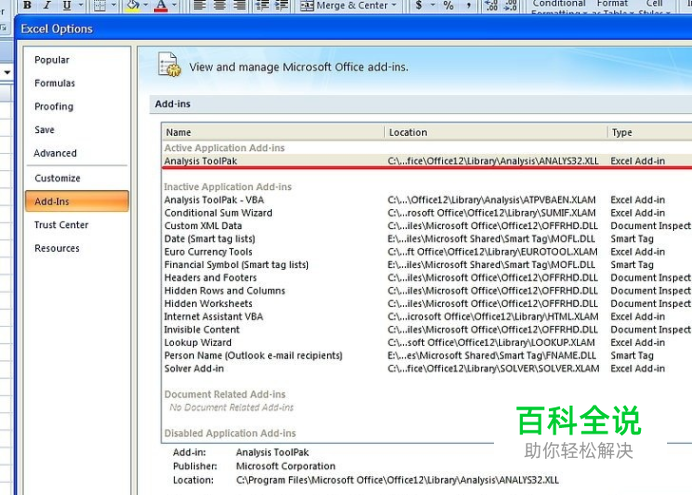The width and height of the screenshot is (692, 495).
Task: Select the Trust Center category
Action: pyautogui.click(x=61, y=225)
